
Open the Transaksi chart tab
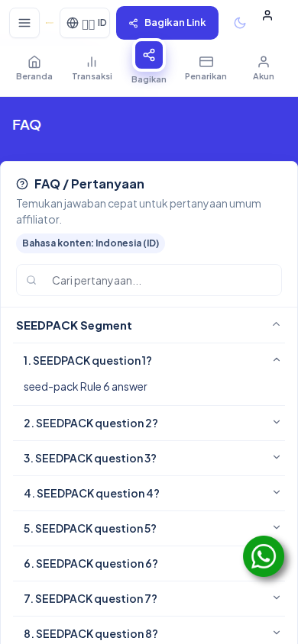[92, 69]
